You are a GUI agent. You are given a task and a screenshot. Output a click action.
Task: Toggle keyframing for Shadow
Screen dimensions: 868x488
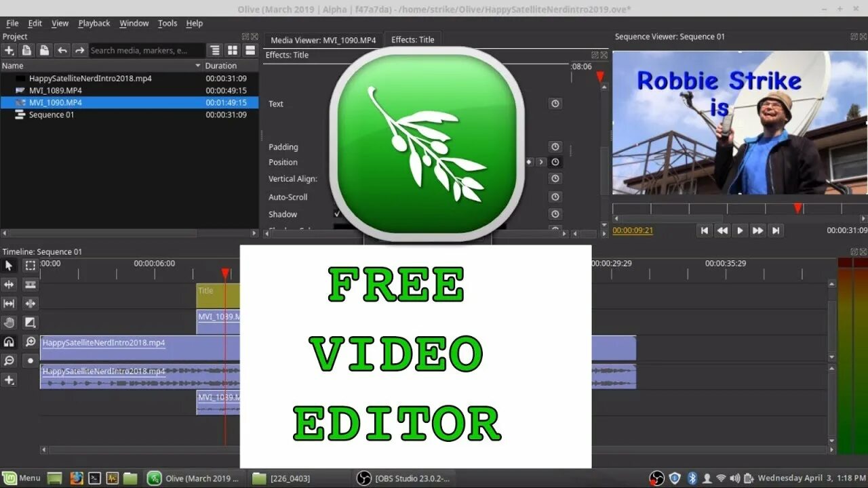(x=555, y=213)
